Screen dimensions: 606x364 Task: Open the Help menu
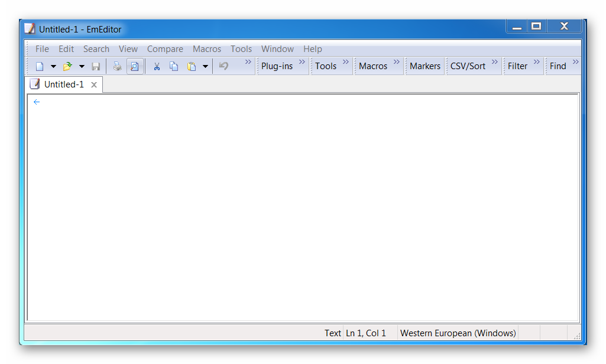click(x=312, y=49)
